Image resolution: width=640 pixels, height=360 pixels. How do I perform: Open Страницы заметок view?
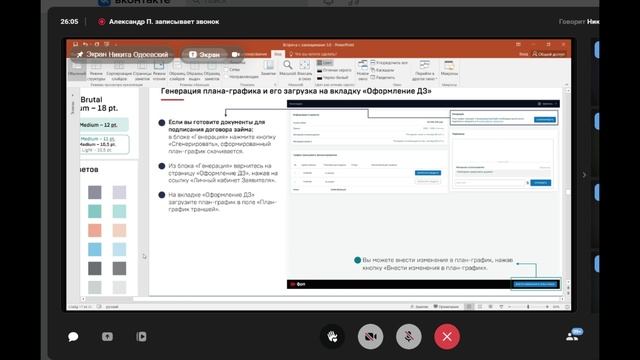click(142, 71)
